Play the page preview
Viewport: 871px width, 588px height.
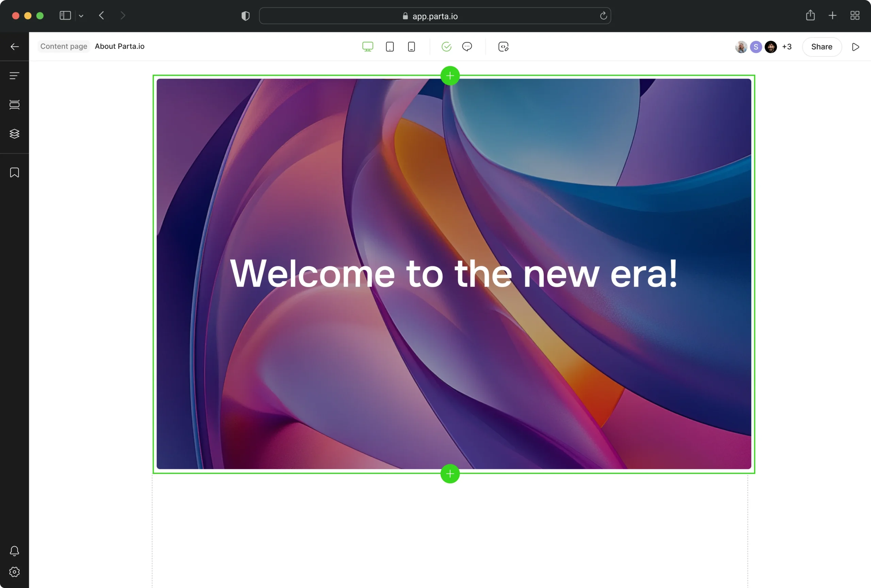pyautogui.click(x=855, y=47)
